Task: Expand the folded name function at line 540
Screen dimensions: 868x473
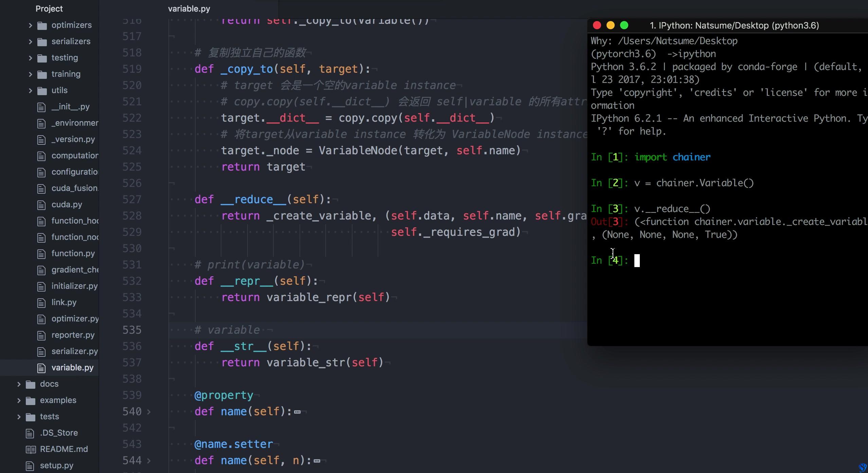Action: click(x=149, y=411)
